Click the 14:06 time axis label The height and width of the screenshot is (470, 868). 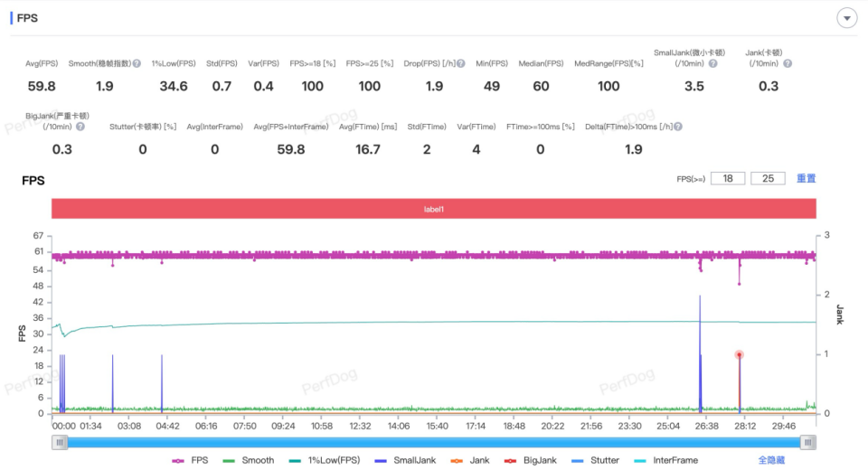pos(399,427)
